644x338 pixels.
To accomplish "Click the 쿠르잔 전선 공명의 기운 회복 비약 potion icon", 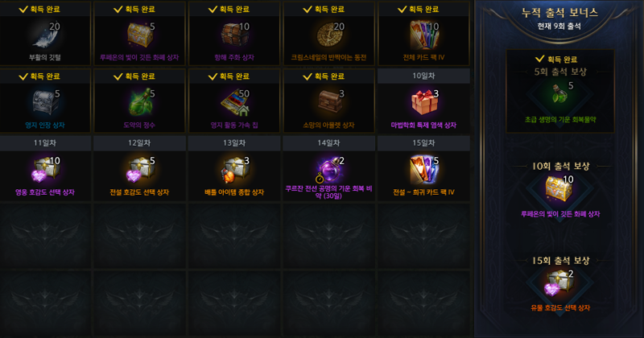I will pos(330,169).
